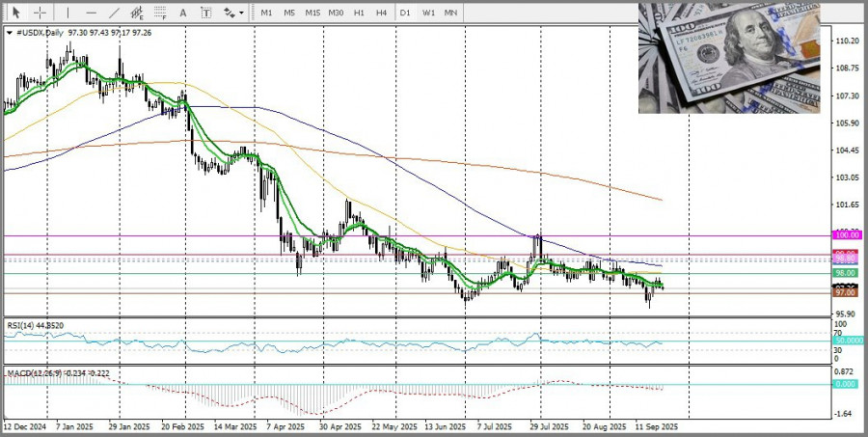Switch chart to W1 weekly timeframe
Viewport: 868px width, 437px height.
(x=428, y=13)
